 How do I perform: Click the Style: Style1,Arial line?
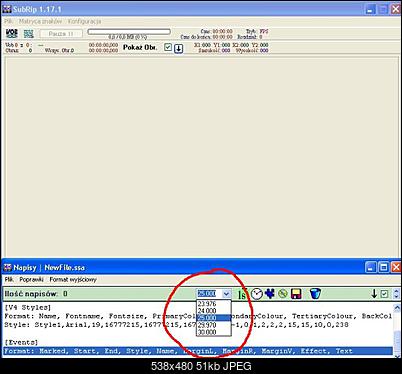(x=176, y=324)
